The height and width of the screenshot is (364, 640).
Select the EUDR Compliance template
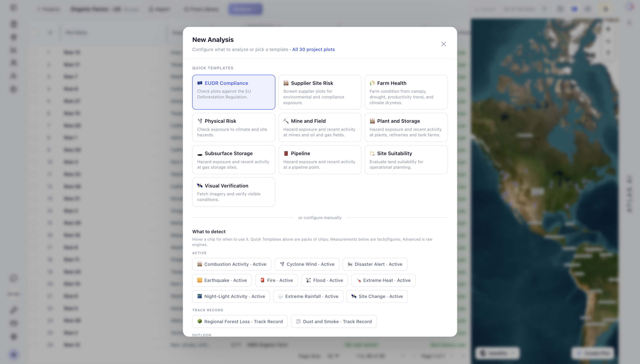pyautogui.click(x=233, y=92)
